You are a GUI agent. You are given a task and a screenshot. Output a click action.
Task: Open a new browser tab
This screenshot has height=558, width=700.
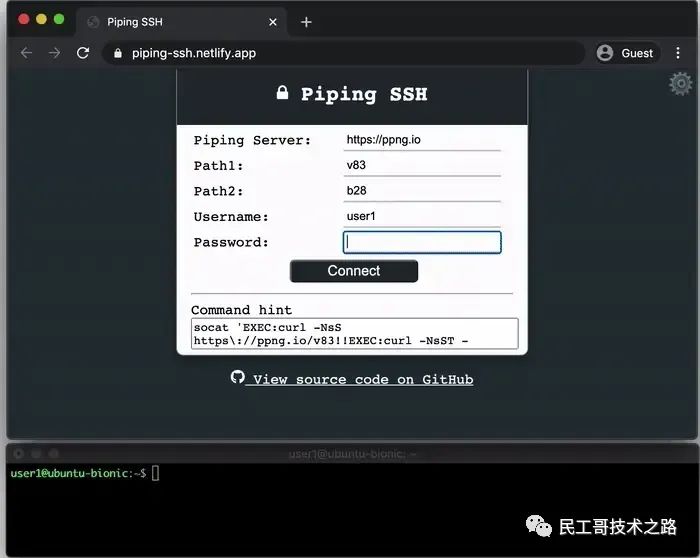306,22
